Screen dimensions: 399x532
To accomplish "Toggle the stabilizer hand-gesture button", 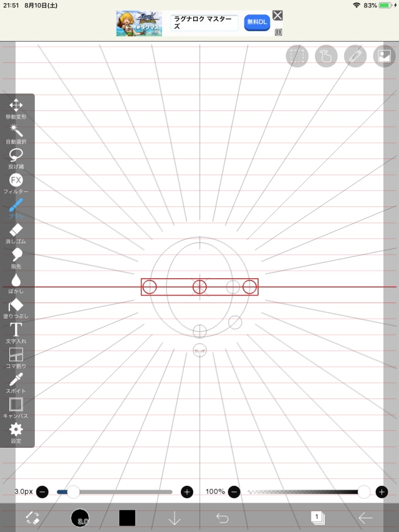I will click(x=326, y=56).
